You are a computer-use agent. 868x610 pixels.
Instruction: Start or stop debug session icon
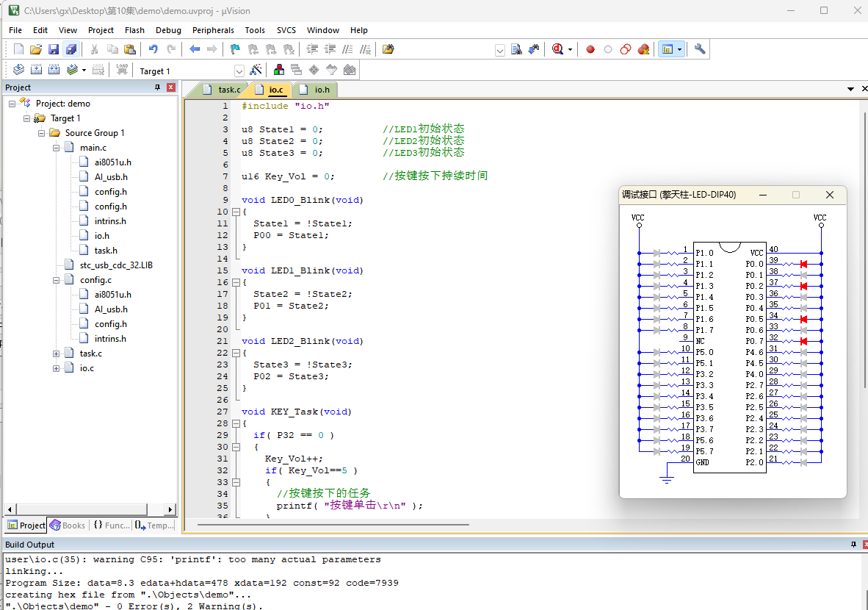[558, 49]
